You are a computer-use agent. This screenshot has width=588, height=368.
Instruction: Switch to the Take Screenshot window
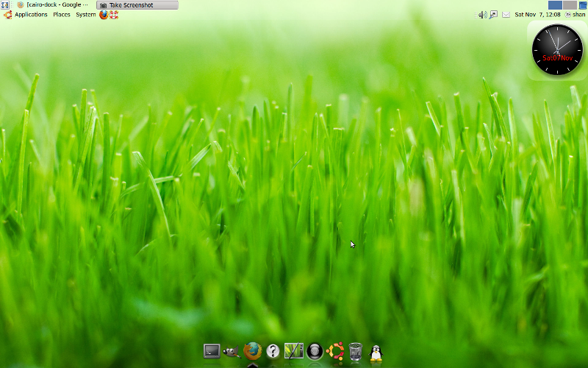[x=137, y=5]
